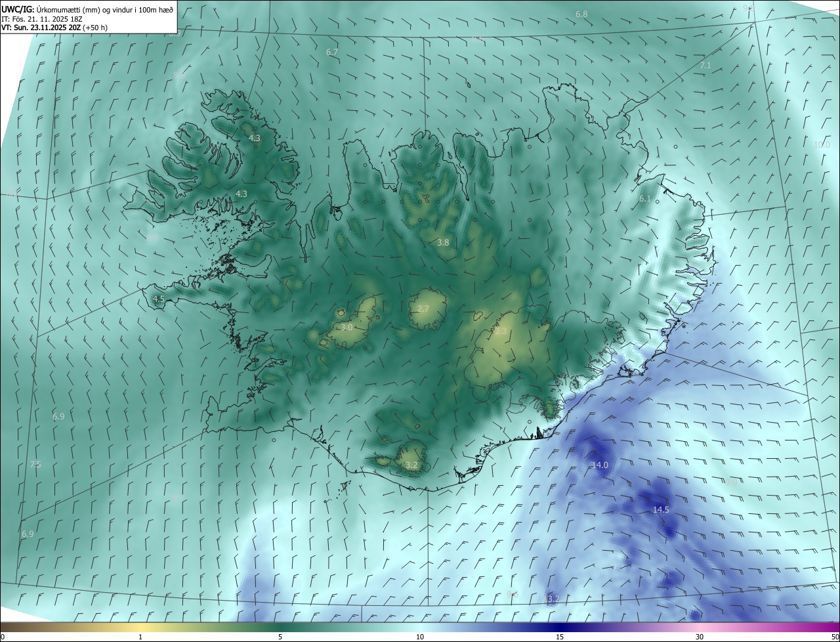Click the 2.7 value on the glacier
This screenshot has width=840, height=642.
point(423,309)
